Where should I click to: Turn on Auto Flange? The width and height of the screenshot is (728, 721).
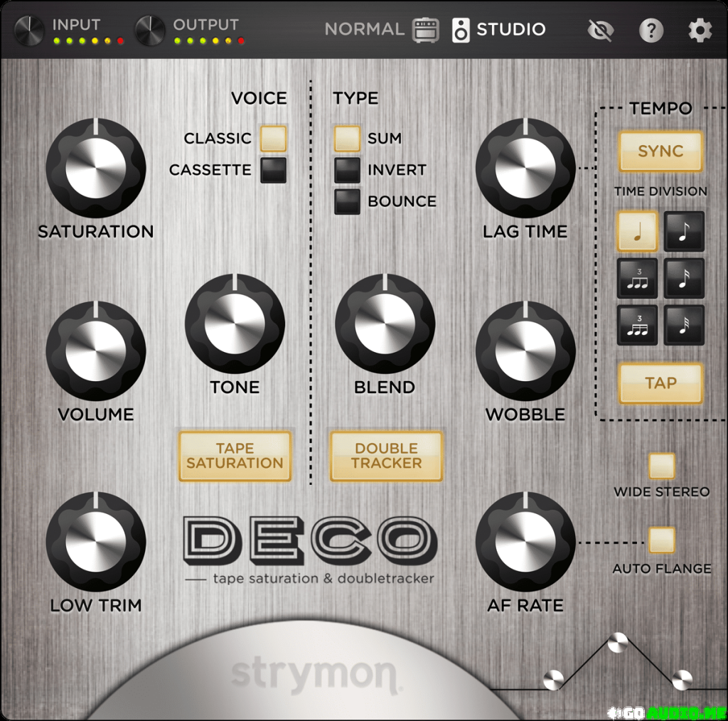point(660,540)
